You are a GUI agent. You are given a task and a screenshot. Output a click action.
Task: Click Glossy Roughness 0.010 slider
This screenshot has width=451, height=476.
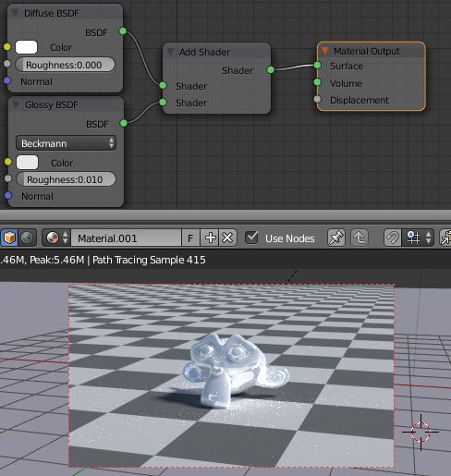pos(66,179)
